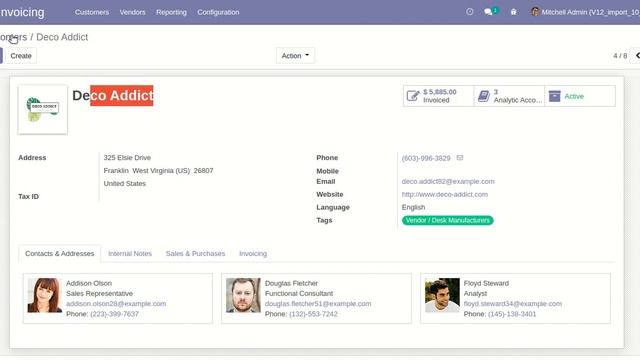This screenshot has height=360, width=640.
Task: Open Addison Olson contact photo
Action: pos(44,295)
